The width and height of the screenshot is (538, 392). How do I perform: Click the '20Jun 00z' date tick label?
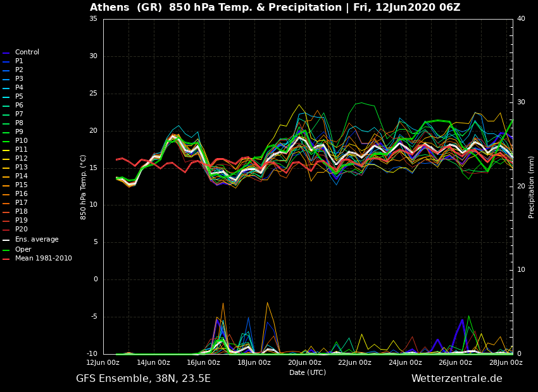point(304,362)
